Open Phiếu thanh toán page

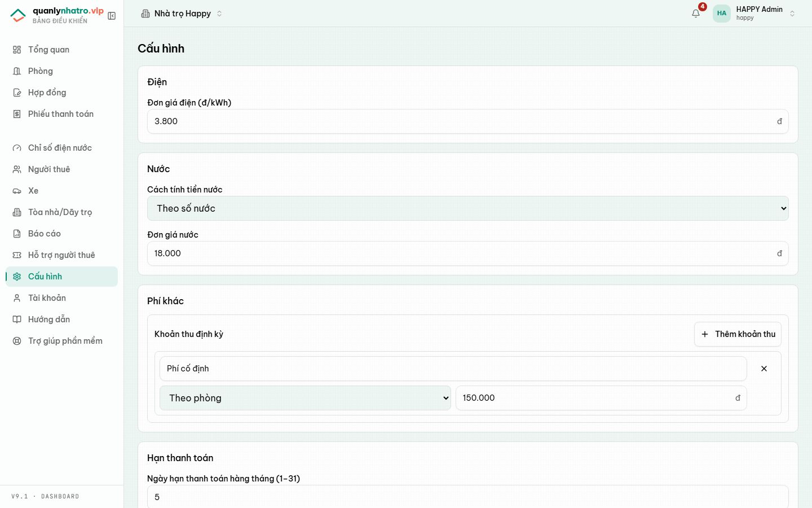62,114
